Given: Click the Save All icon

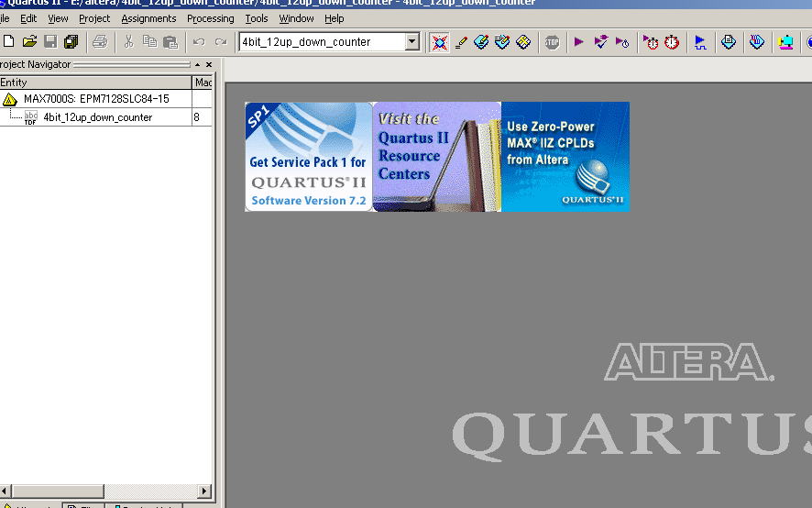Looking at the screenshot, I should pyautogui.click(x=71, y=41).
